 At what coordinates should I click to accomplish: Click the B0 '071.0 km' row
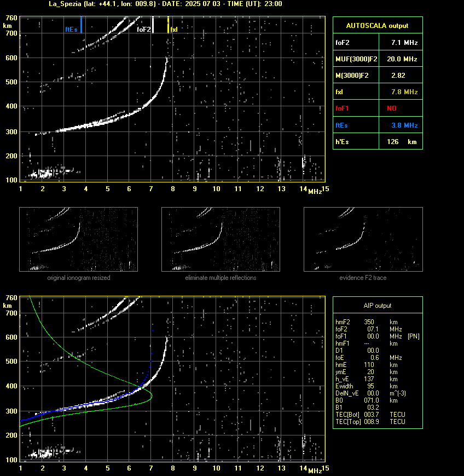tap(367, 400)
